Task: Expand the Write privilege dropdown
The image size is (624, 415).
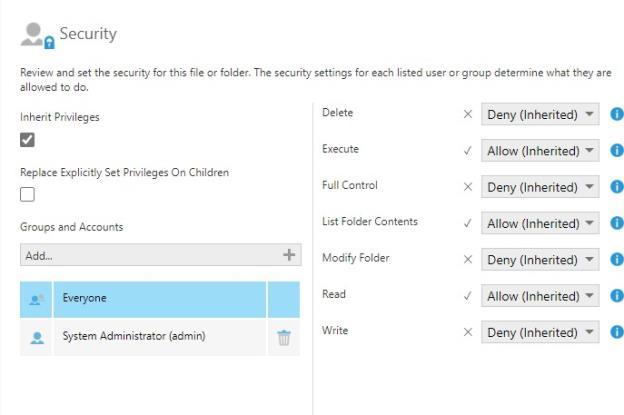Action: click(540, 332)
